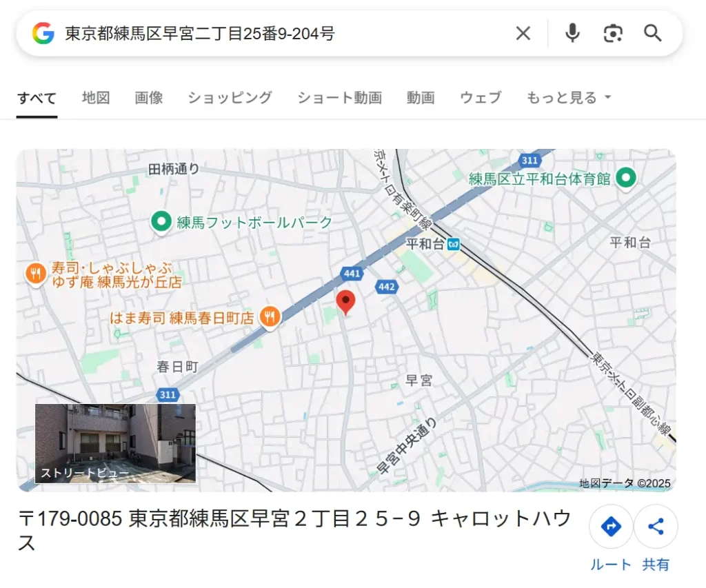Start a voice search with the microphone icon
The image size is (706, 588).
572,32
